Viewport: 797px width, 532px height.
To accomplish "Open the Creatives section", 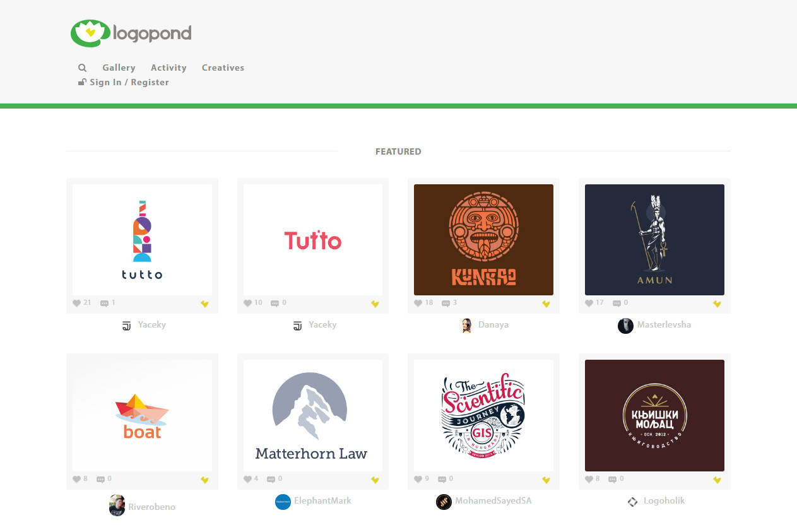I will [223, 68].
